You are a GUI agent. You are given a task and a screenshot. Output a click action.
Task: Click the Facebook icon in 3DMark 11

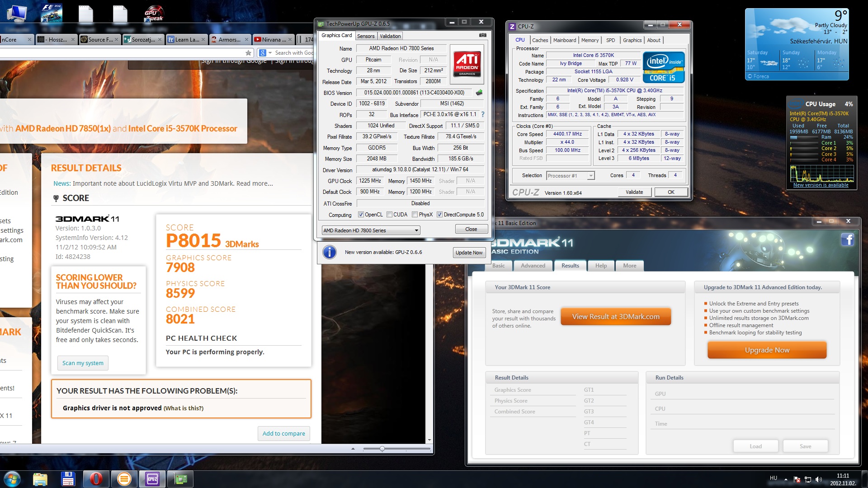(x=847, y=239)
